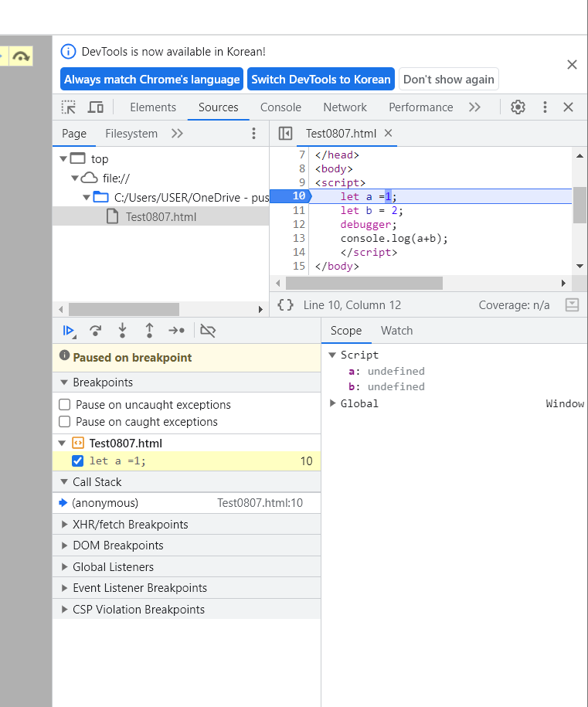
Task: Click the Step button
Action: click(176, 331)
